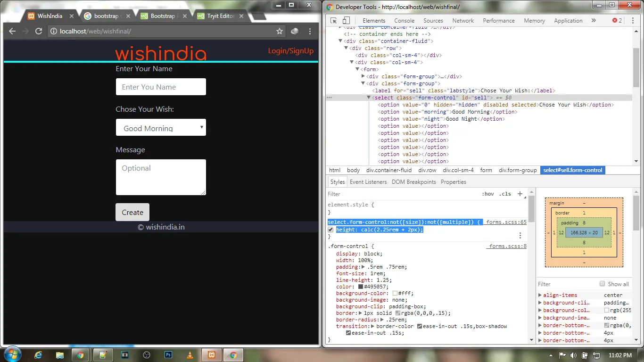644x362 pixels.
Task: Open Photoshop from the taskbar
Action: coord(168,355)
